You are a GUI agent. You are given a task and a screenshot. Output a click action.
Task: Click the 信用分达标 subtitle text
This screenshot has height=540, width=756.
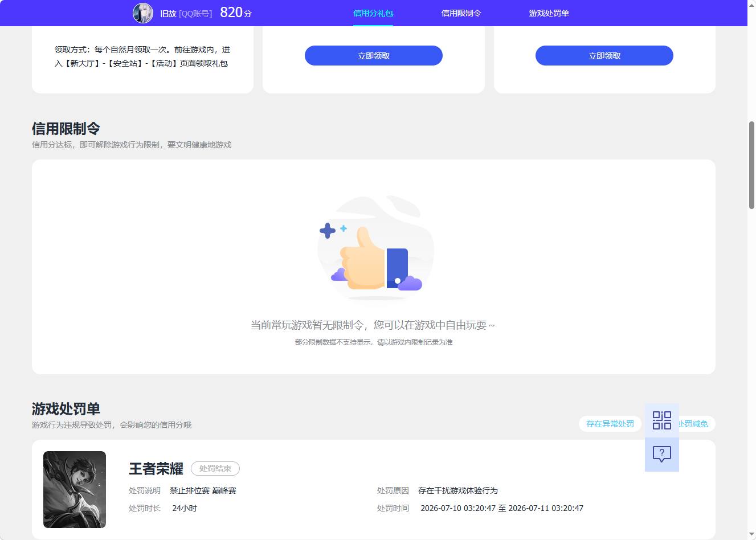(x=132, y=145)
